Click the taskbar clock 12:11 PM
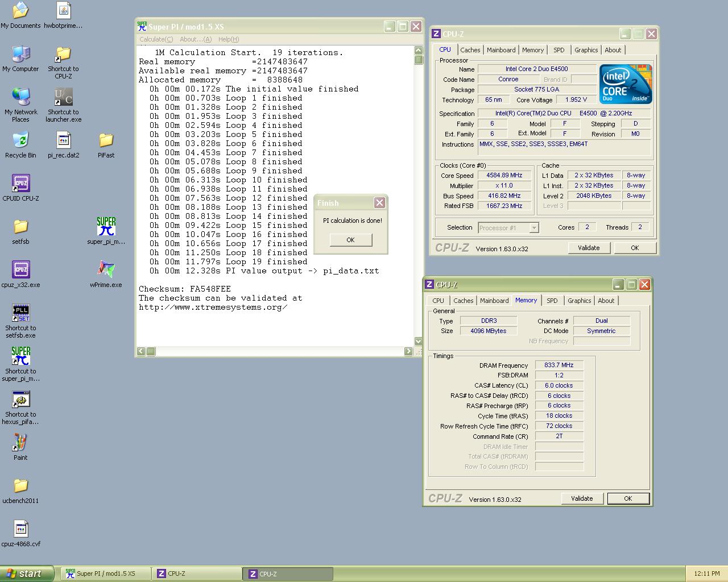 (x=707, y=573)
